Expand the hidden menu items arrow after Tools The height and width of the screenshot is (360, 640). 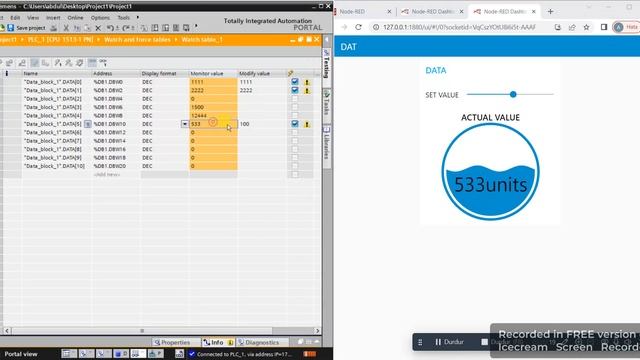coord(138,18)
